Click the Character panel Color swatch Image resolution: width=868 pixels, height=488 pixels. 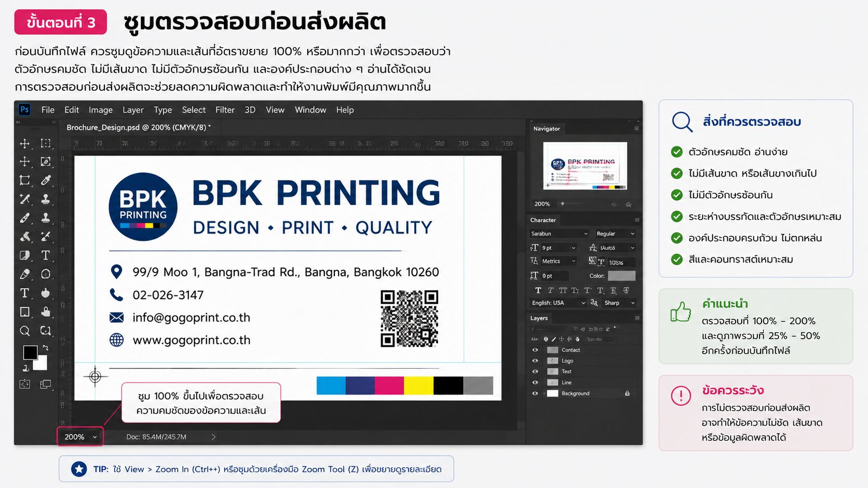(621, 276)
